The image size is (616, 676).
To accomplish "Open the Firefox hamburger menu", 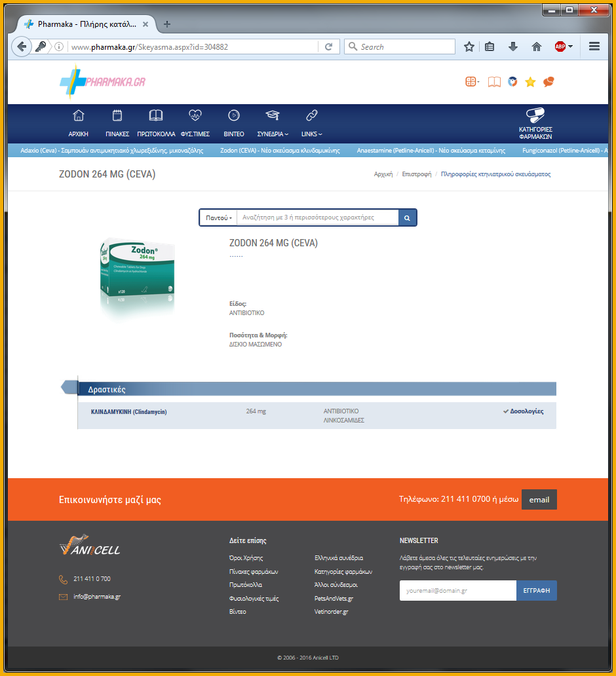I will click(594, 47).
